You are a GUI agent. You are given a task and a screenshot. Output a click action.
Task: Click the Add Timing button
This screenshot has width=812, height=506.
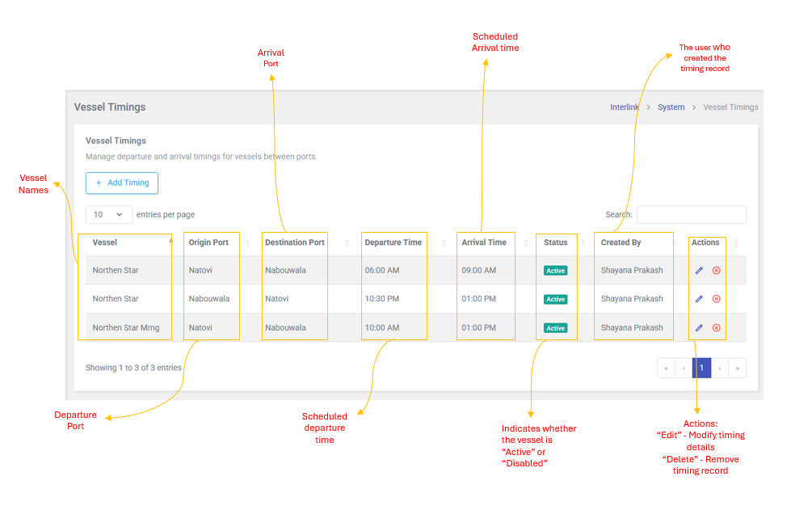[x=122, y=183]
